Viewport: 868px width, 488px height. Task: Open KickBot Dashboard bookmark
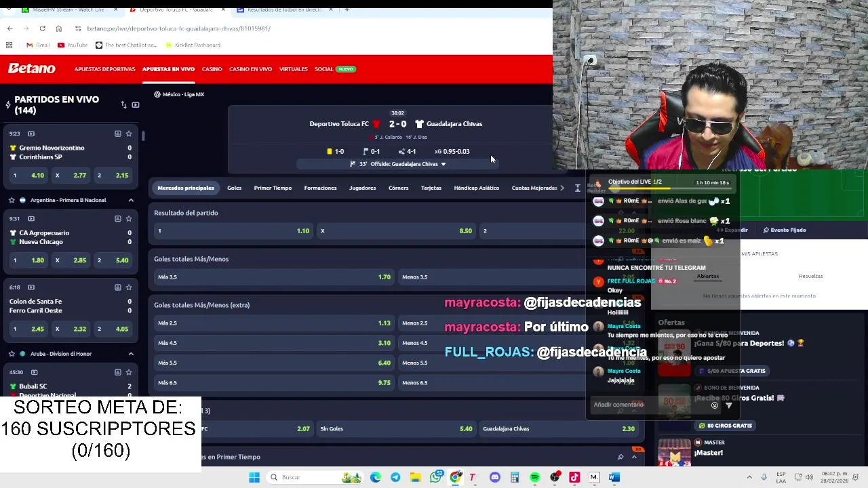click(193, 45)
